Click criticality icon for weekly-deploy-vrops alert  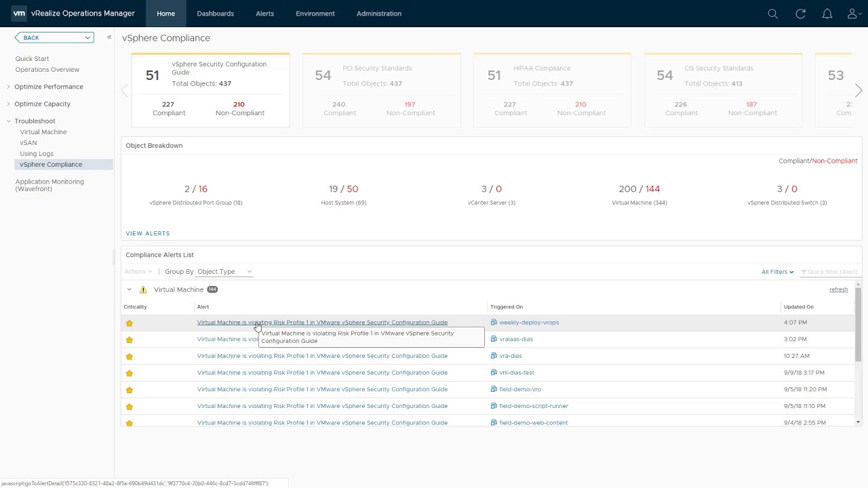click(130, 323)
